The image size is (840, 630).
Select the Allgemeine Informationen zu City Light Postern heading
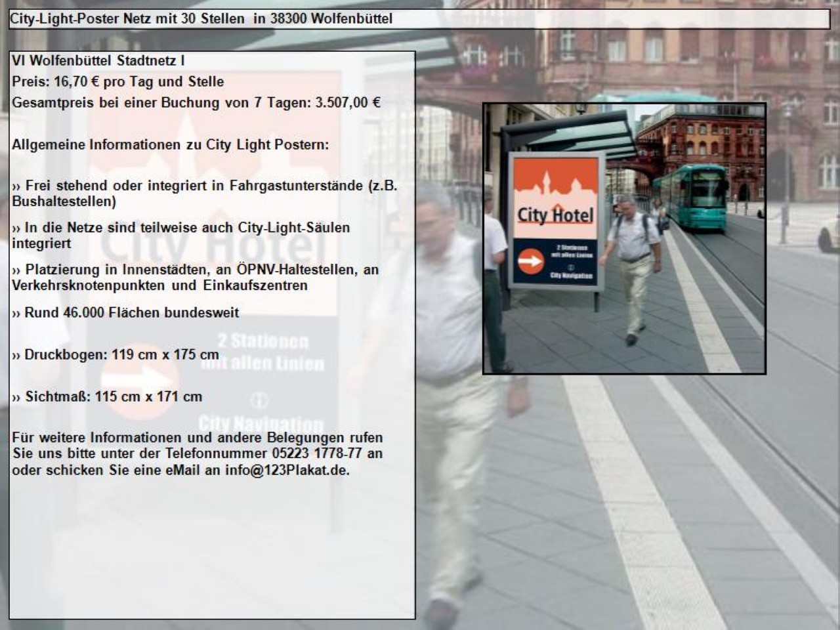[x=170, y=145]
